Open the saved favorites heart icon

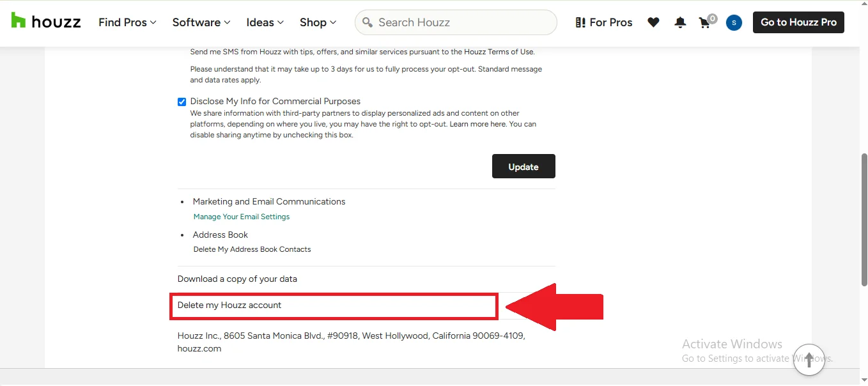(x=653, y=22)
